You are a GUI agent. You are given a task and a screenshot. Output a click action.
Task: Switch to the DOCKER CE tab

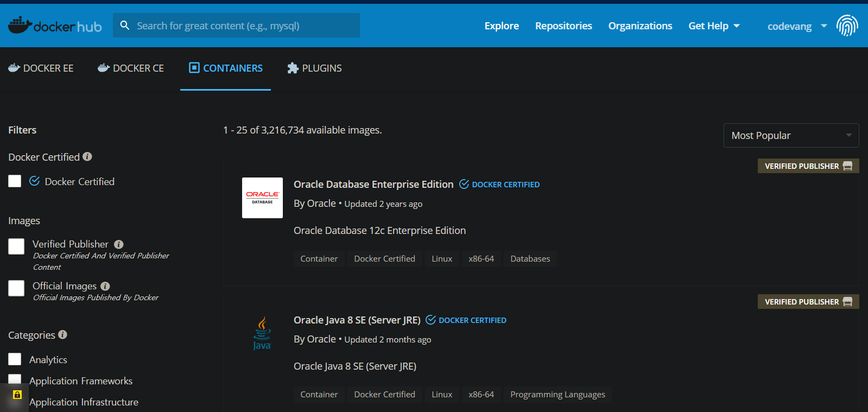click(x=131, y=68)
